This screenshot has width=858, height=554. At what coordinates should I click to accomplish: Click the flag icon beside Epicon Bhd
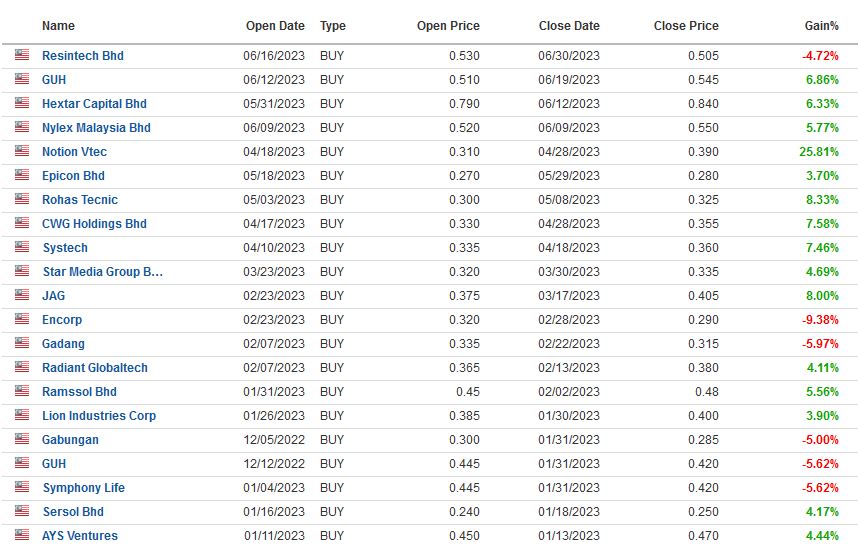coord(22,175)
